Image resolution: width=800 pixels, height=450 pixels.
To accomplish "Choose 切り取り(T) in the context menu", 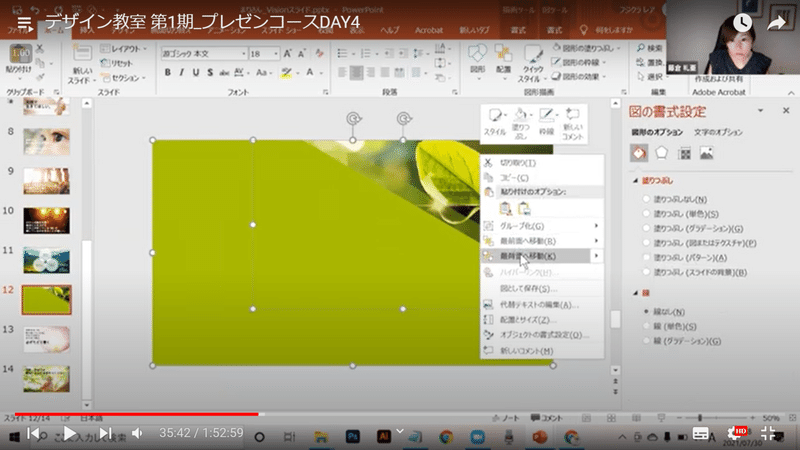I will click(x=542, y=163).
